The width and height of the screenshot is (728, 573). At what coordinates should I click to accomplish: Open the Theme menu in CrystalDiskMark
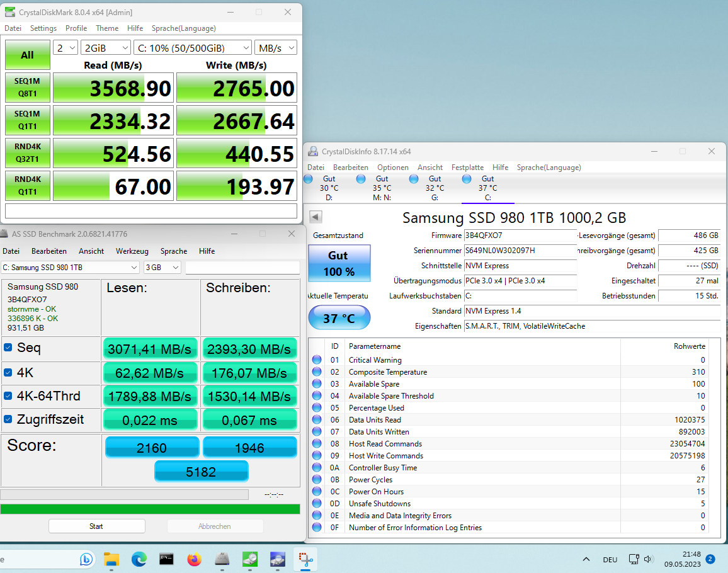107,28
